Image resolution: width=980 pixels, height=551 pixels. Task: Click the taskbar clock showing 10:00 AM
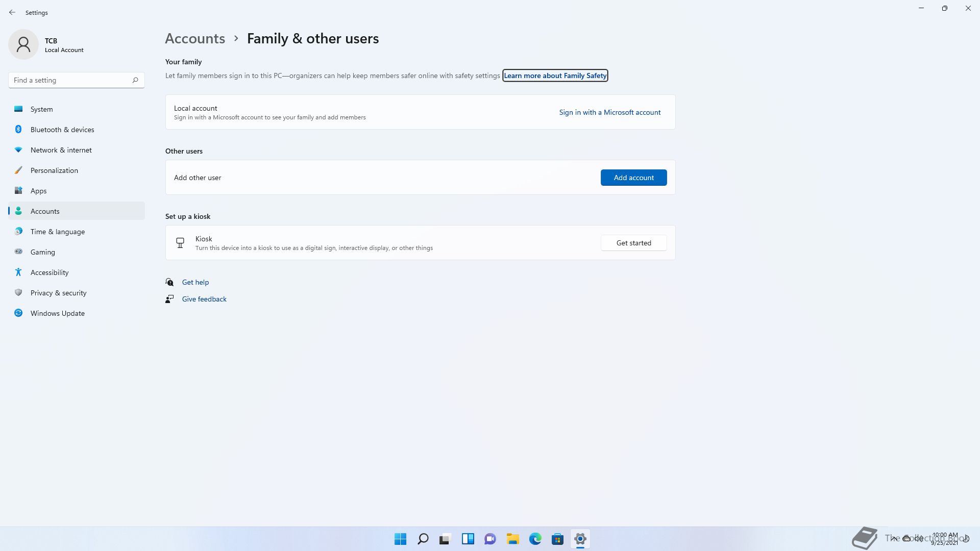coord(944,539)
